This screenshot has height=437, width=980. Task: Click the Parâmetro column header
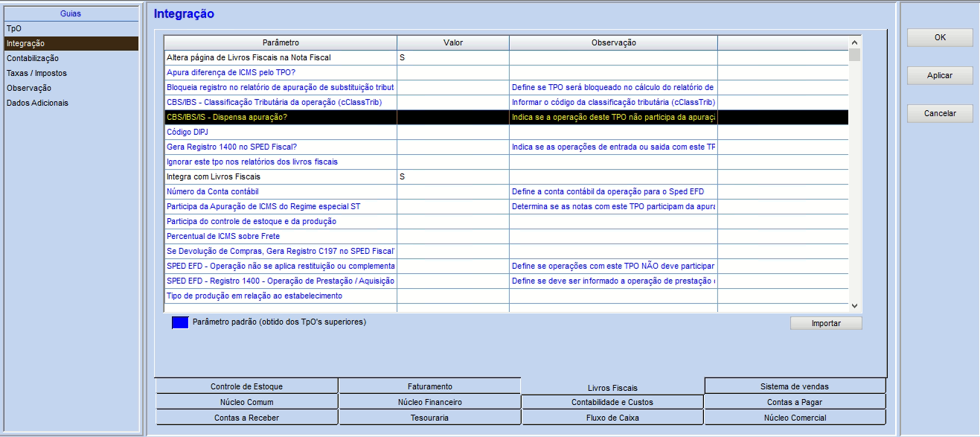click(281, 42)
